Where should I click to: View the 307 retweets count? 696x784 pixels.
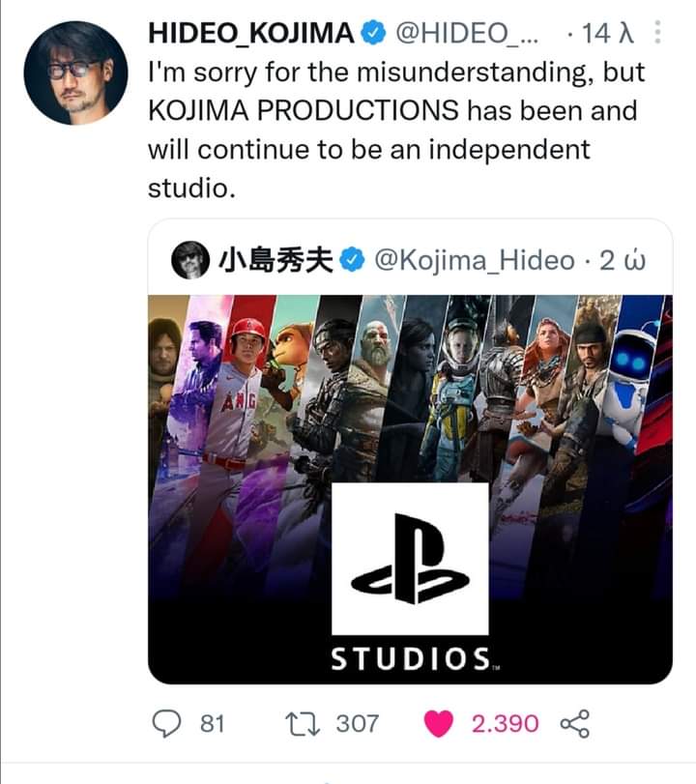358,723
